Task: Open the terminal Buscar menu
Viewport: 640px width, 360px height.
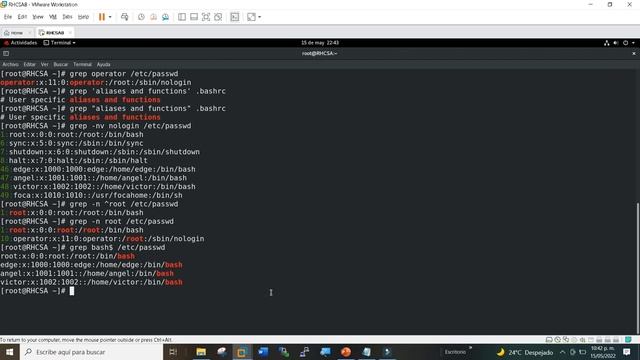Action: [60, 64]
